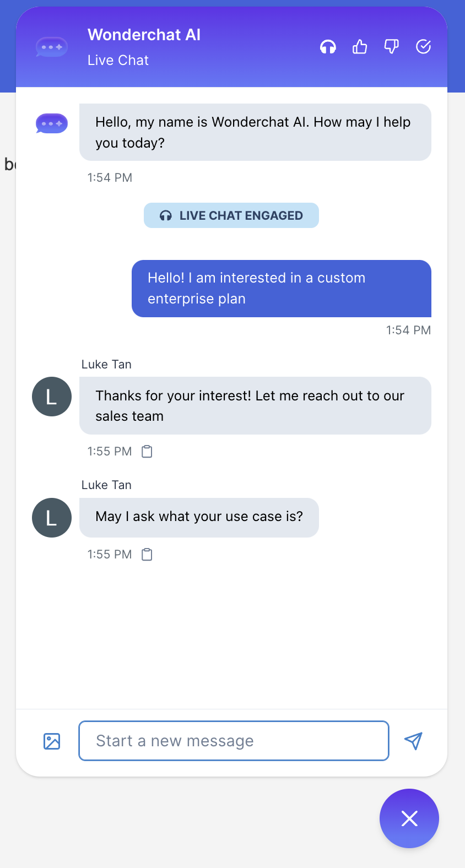The height and width of the screenshot is (868, 465).
Task: Click the headphones live chat icon
Action: 328,47
